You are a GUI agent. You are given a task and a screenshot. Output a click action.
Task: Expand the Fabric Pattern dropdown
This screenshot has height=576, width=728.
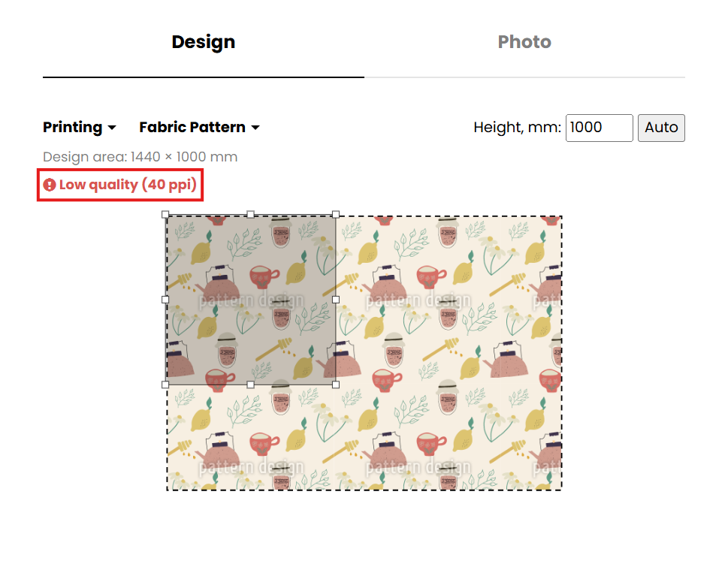pos(199,127)
